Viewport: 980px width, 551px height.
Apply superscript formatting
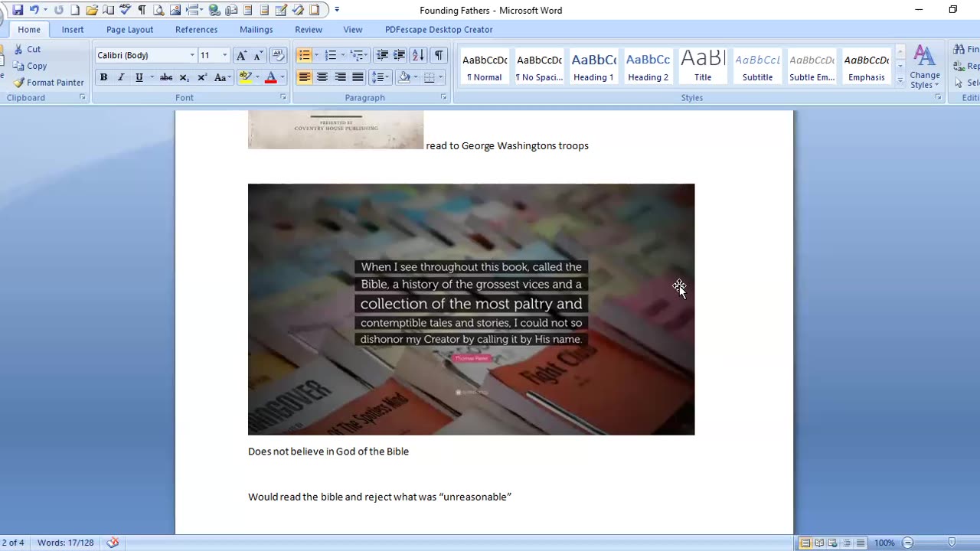point(202,77)
